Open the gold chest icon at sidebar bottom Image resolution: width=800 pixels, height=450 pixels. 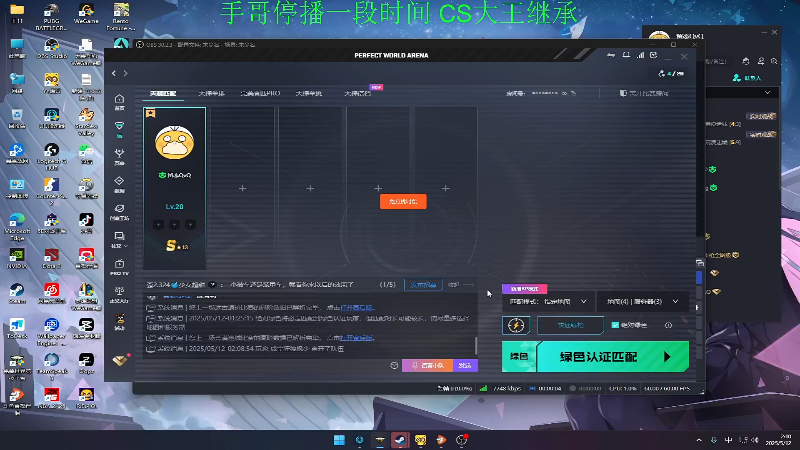coord(120,360)
